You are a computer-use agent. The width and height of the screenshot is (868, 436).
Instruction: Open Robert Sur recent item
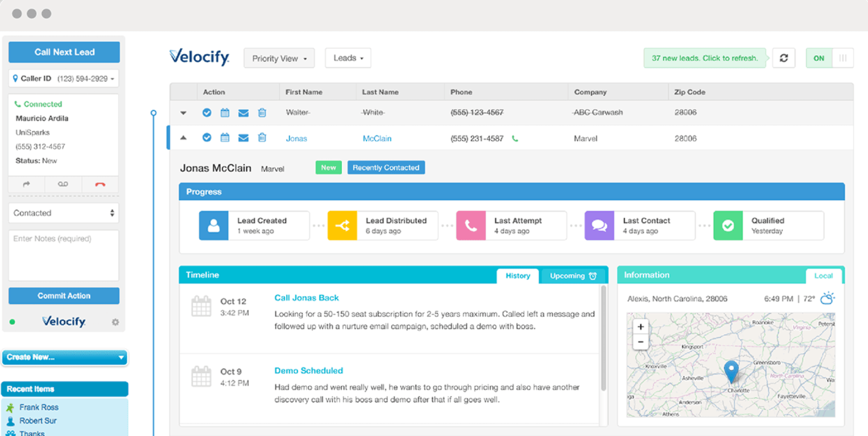38,421
